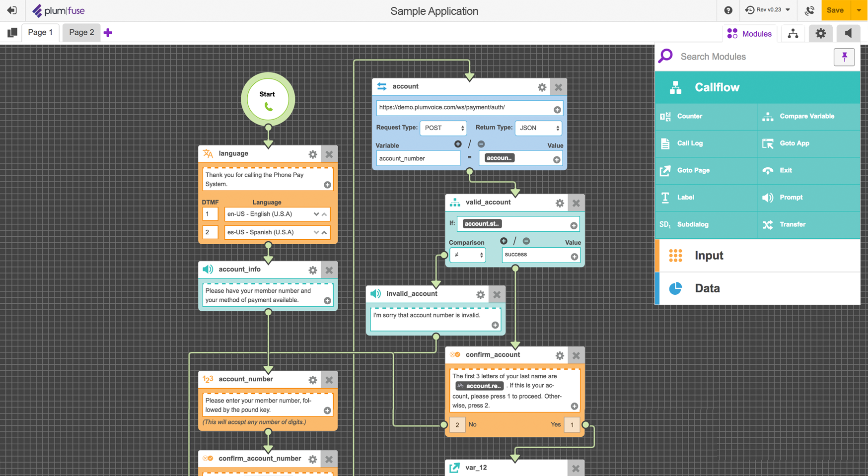The height and width of the screenshot is (476, 868).
Task: Select the Prompt module icon
Action: point(768,198)
